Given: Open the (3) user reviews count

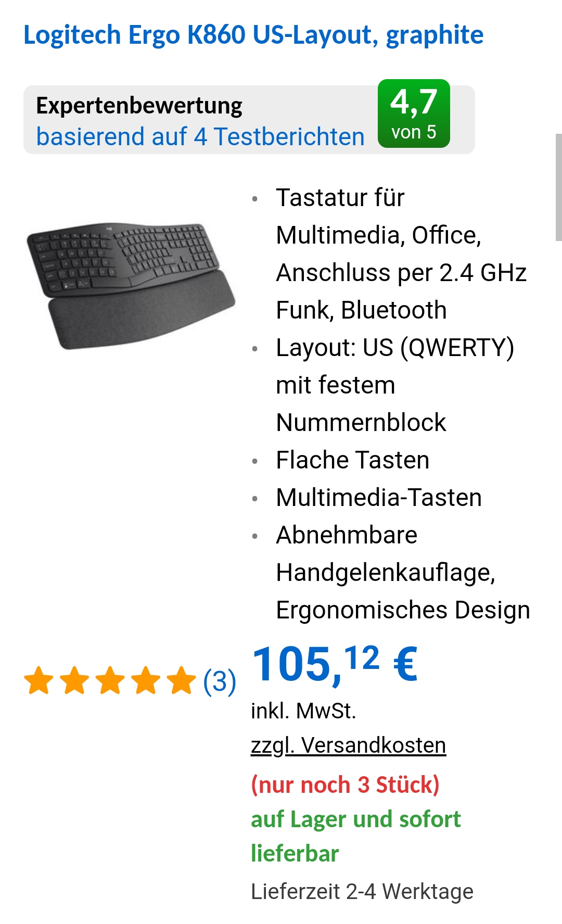Looking at the screenshot, I should tap(220, 681).
